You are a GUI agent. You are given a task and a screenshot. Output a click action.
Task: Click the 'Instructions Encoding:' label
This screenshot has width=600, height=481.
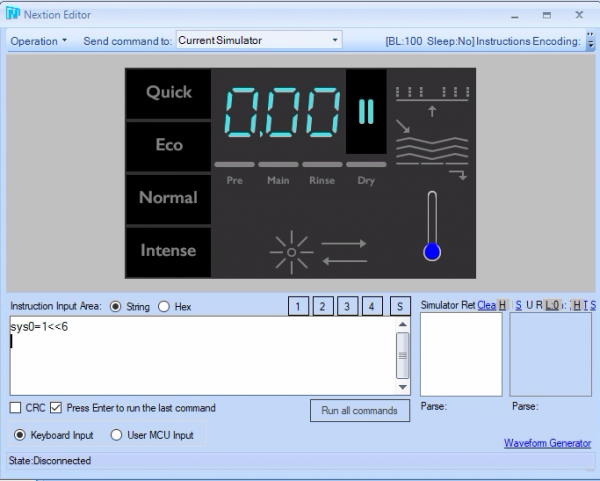(x=528, y=41)
